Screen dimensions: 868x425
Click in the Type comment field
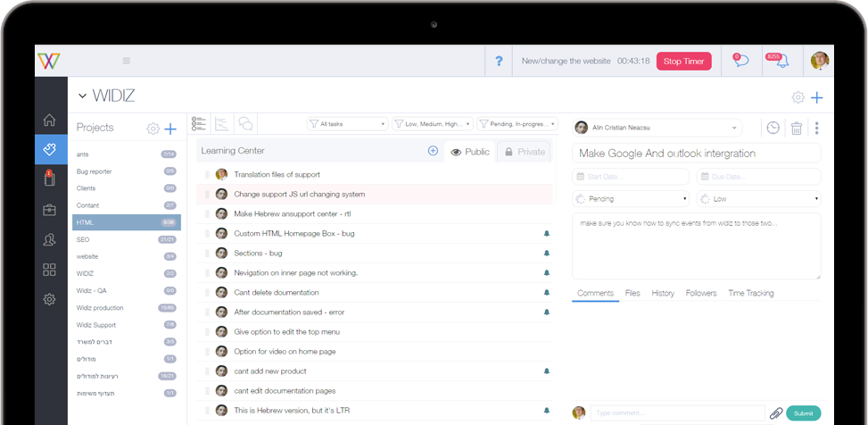[x=678, y=412]
